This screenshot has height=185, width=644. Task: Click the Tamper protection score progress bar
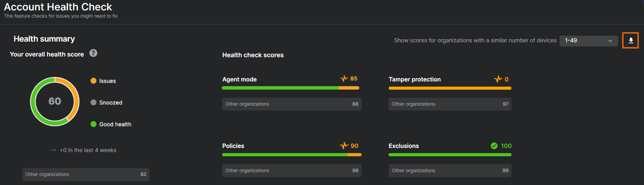(x=450, y=88)
